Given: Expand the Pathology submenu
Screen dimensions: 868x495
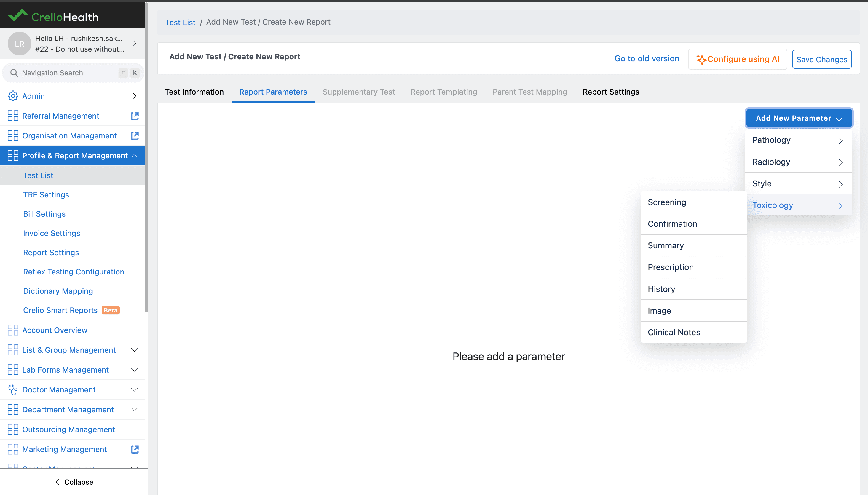Looking at the screenshot, I should [799, 140].
